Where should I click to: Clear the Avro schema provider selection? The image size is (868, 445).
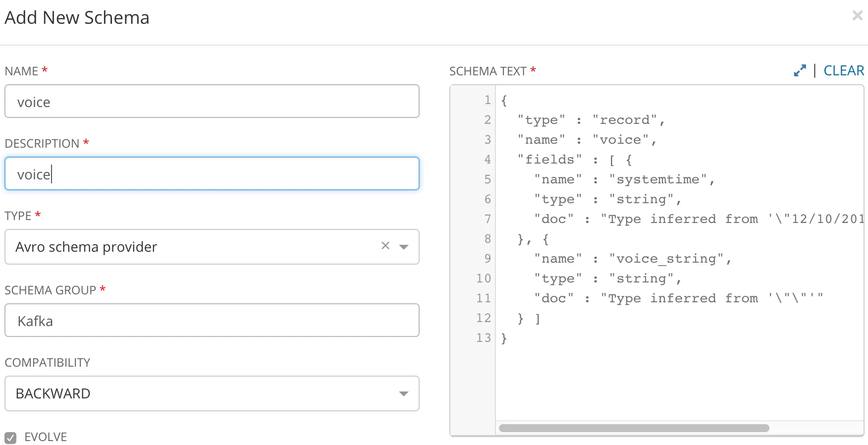tap(385, 246)
